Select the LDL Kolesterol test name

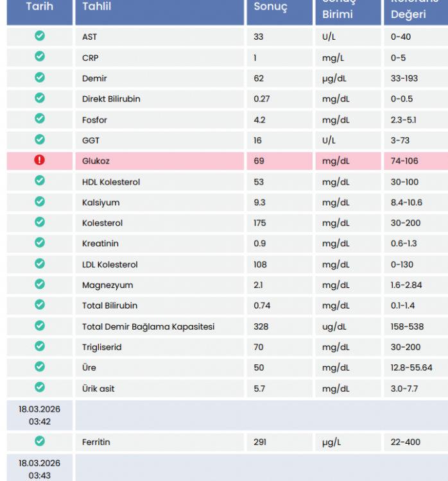click(x=110, y=264)
